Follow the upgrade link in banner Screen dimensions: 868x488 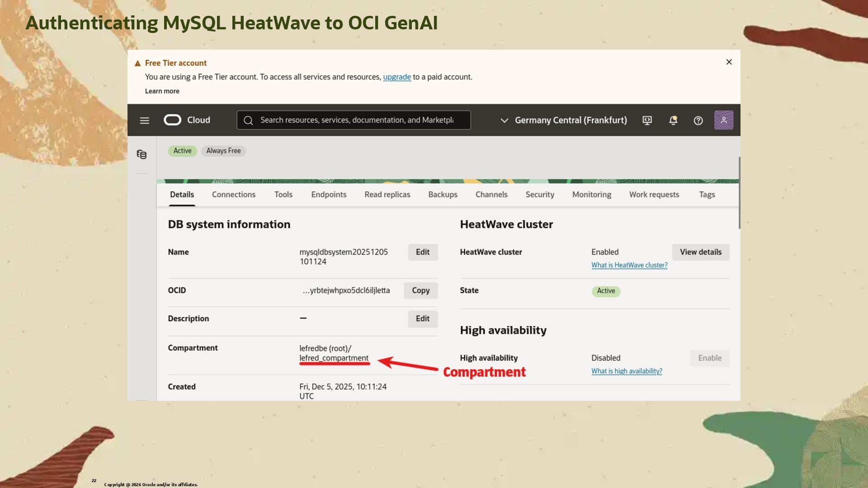[396, 77]
